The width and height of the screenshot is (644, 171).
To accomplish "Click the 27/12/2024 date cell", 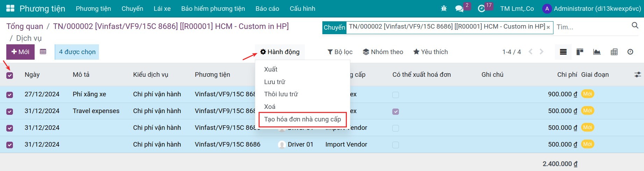I will pos(42,94).
